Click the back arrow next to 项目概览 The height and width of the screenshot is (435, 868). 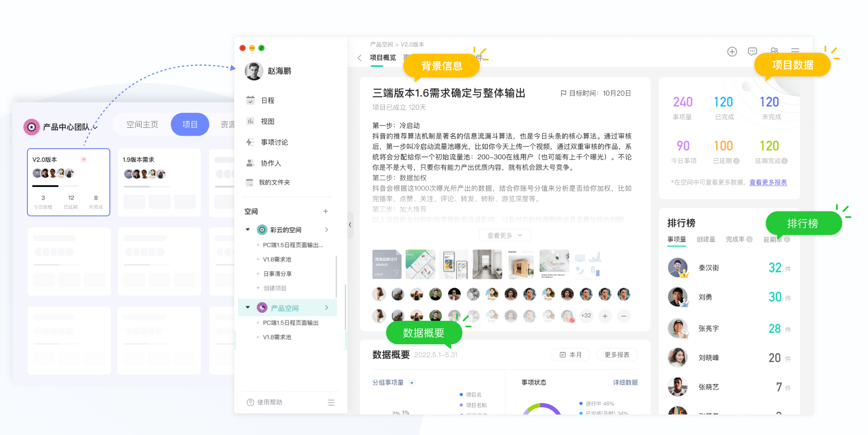pos(359,58)
